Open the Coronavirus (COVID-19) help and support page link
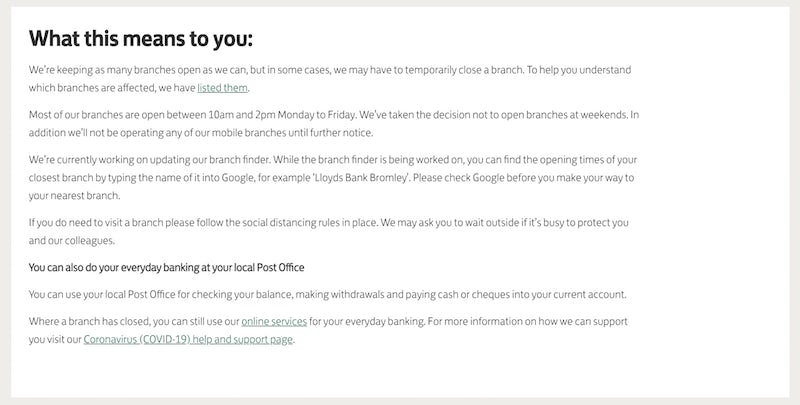Image resolution: width=800 pixels, height=405 pixels. [189, 339]
